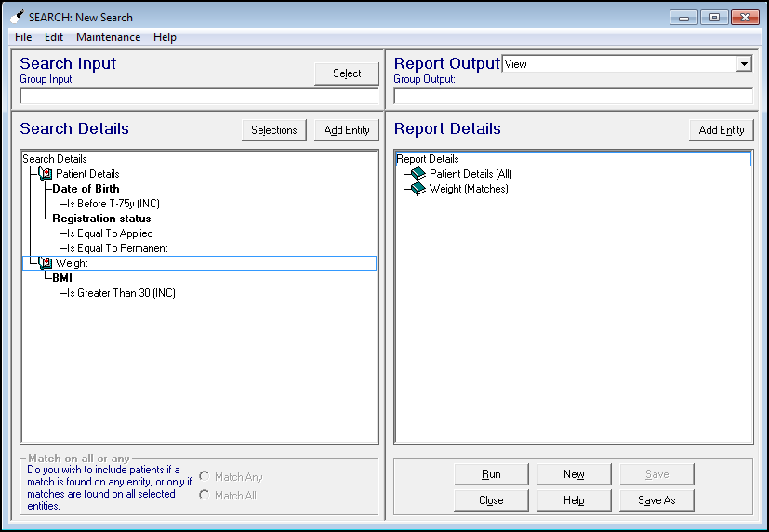Open the Edit menu
This screenshot has width=769, height=532.
pyautogui.click(x=54, y=37)
